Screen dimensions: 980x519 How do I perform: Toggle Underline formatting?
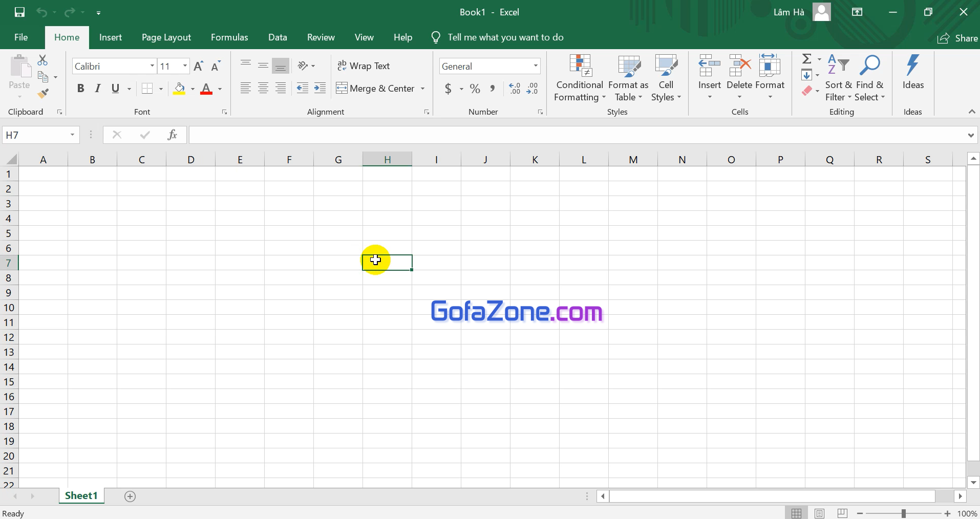click(x=115, y=89)
